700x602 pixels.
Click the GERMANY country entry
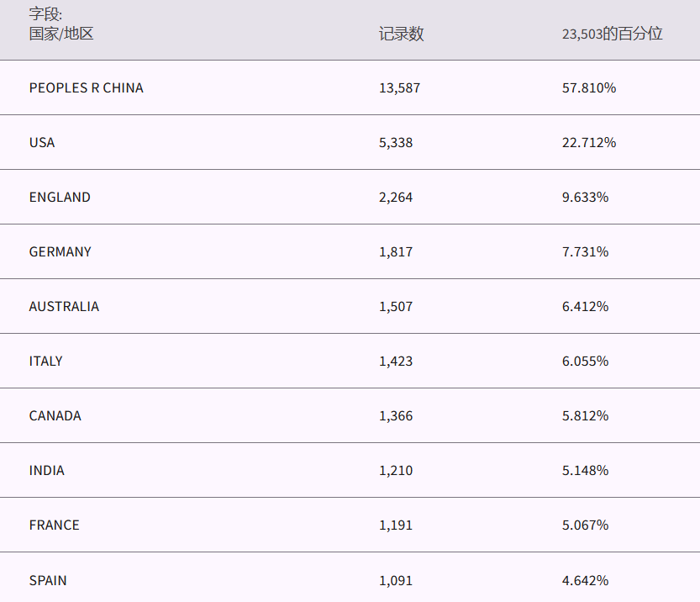pyautogui.click(x=60, y=251)
